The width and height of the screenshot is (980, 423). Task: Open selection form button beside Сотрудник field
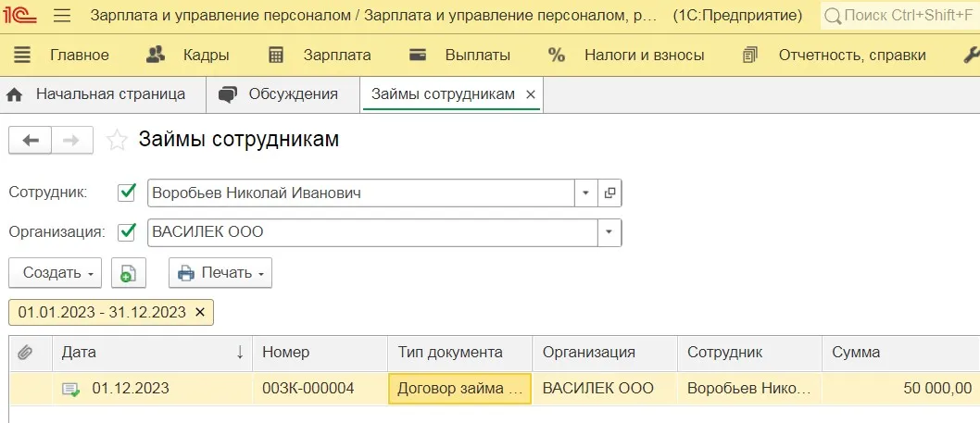(x=609, y=193)
